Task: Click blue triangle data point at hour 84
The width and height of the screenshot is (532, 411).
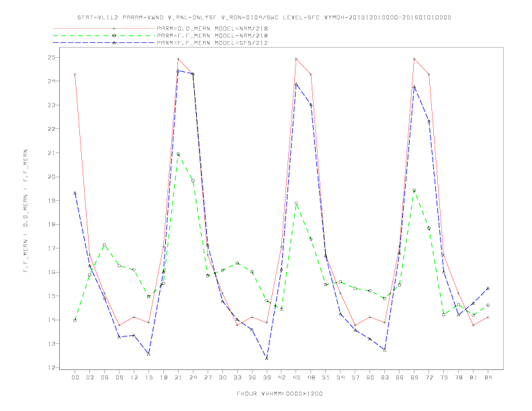Action: coord(488,289)
